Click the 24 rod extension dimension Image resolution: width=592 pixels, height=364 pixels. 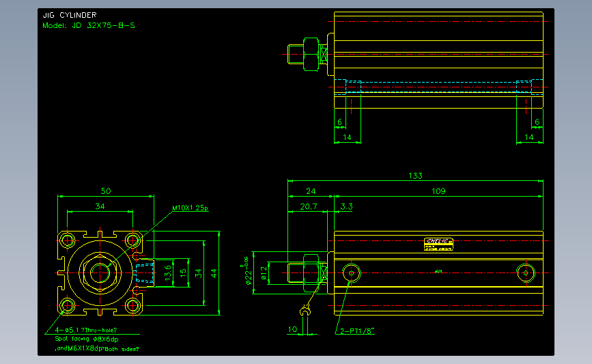(311, 191)
